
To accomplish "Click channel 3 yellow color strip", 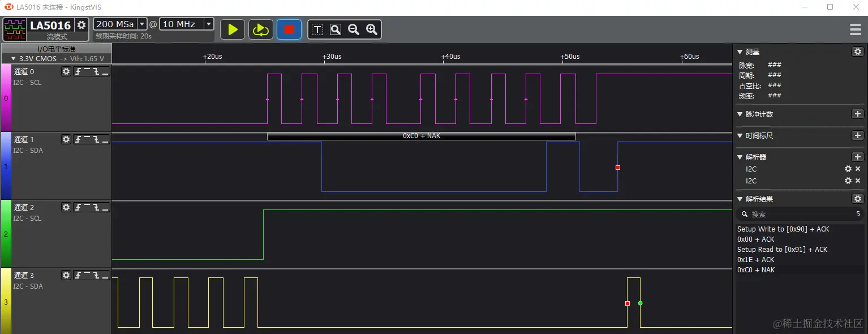I will point(6,302).
